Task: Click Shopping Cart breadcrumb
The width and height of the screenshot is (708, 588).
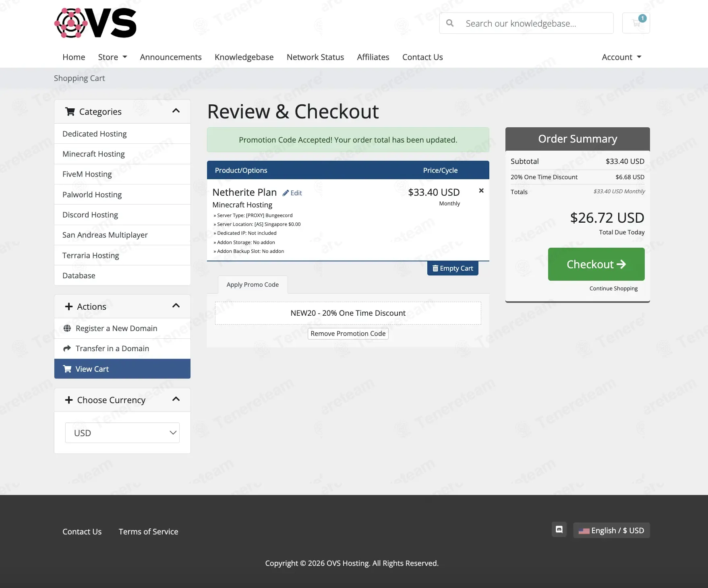Action: coord(79,78)
